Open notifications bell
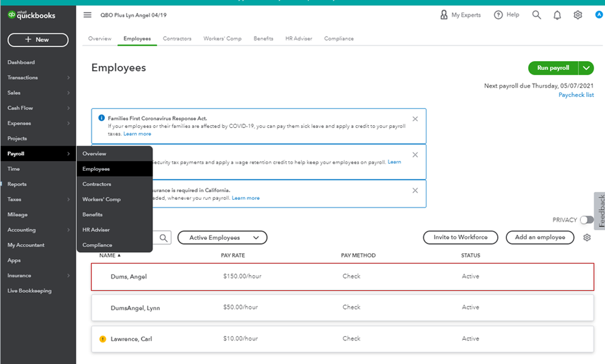The width and height of the screenshot is (605, 364). click(x=557, y=15)
